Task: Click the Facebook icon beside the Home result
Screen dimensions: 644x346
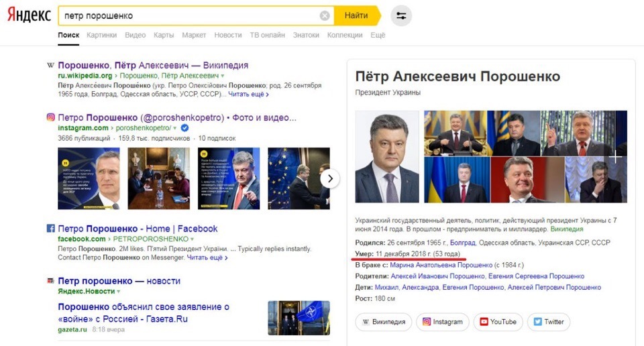Action: [x=50, y=228]
